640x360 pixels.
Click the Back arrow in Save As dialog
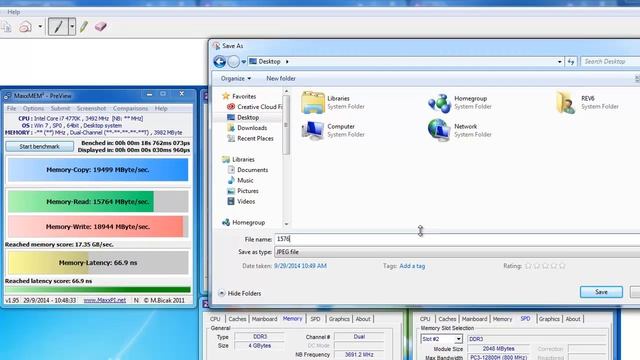[x=220, y=62]
